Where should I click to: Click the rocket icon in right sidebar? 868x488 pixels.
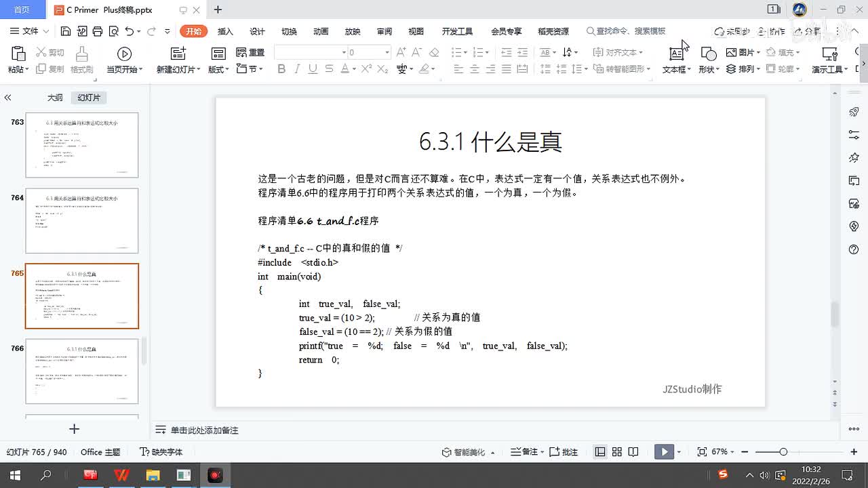pos(854,112)
